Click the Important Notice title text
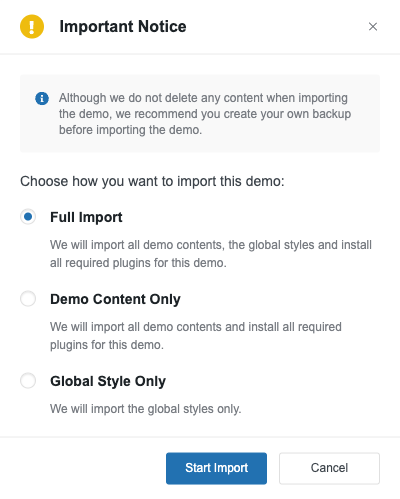The height and width of the screenshot is (499, 400). pos(123,26)
